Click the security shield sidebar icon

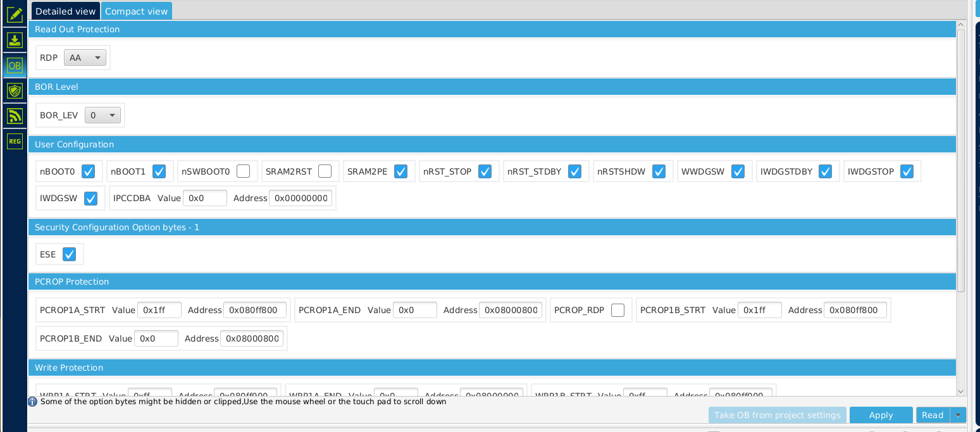point(14,90)
